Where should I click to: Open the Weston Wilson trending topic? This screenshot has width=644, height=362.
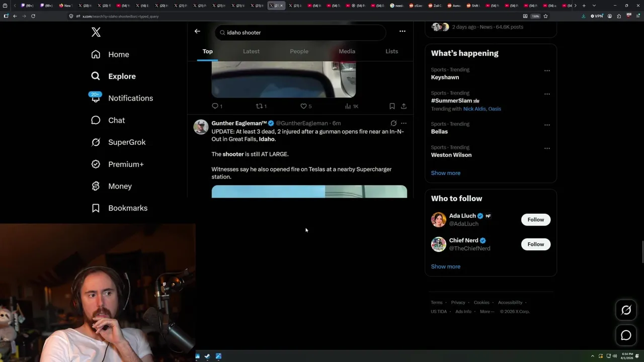tap(451, 155)
